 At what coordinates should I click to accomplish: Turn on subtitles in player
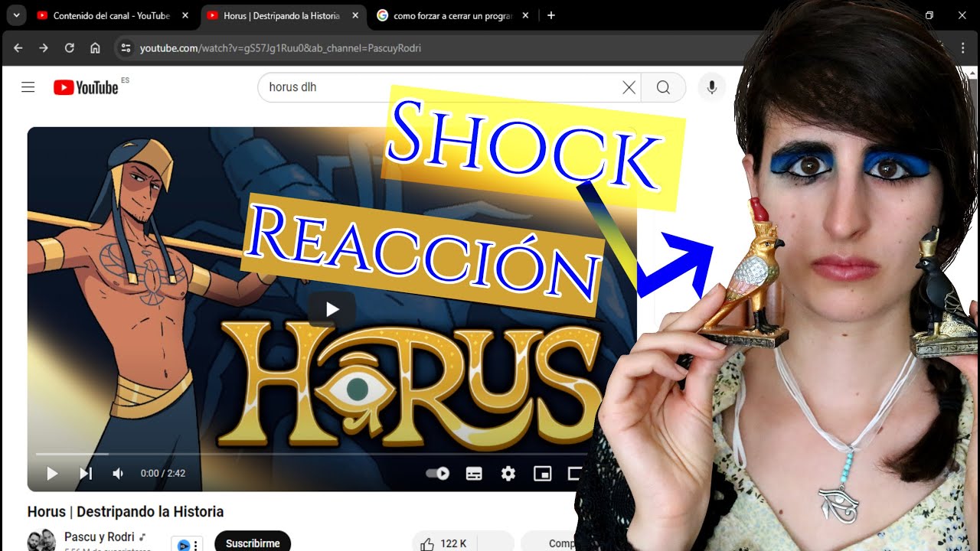474,474
